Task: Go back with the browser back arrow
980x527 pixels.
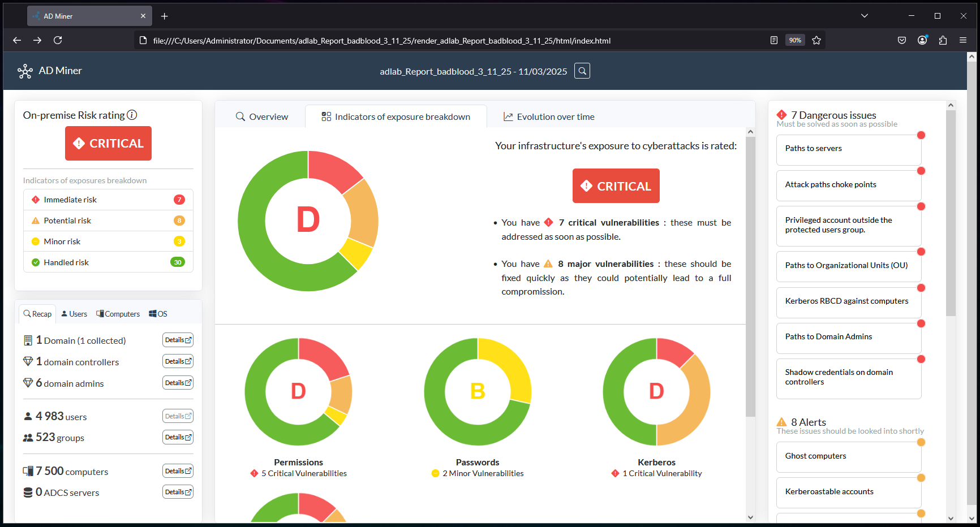Action: point(17,40)
